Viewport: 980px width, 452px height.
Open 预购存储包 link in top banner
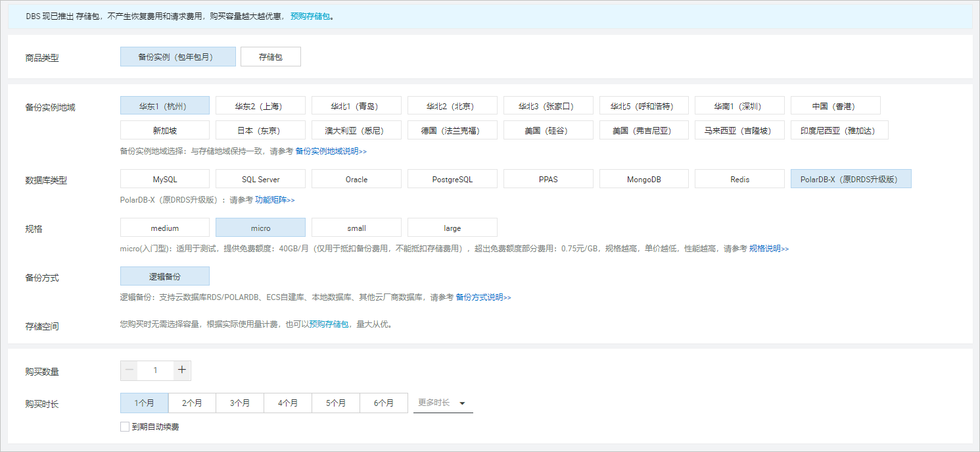(x=310, y=16)
